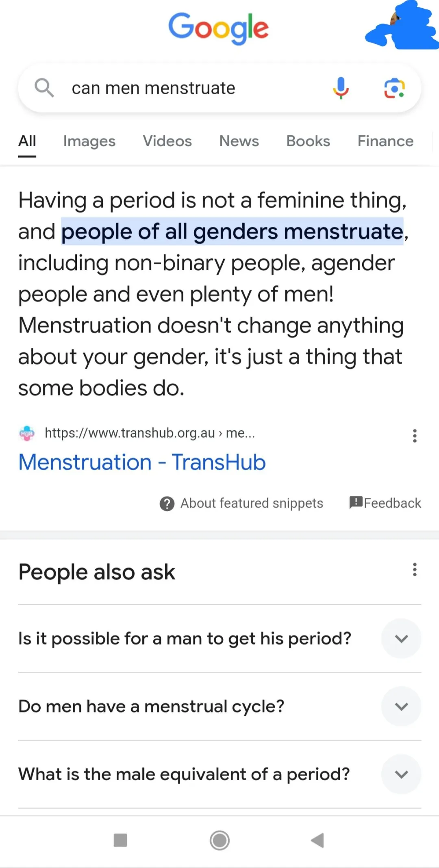
Task: Open the Google homepage logo
Action: tap(219, 28)
